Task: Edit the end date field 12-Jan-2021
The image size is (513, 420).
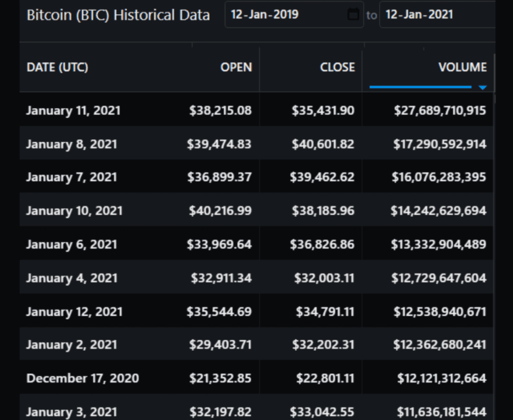Action: 437,14
